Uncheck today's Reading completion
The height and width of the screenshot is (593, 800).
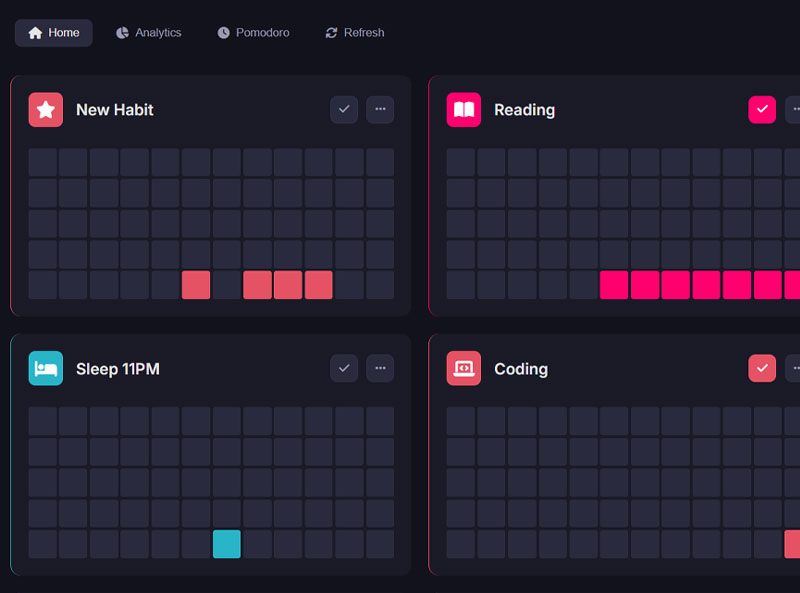pyautogui.click(x=762, y=110)
